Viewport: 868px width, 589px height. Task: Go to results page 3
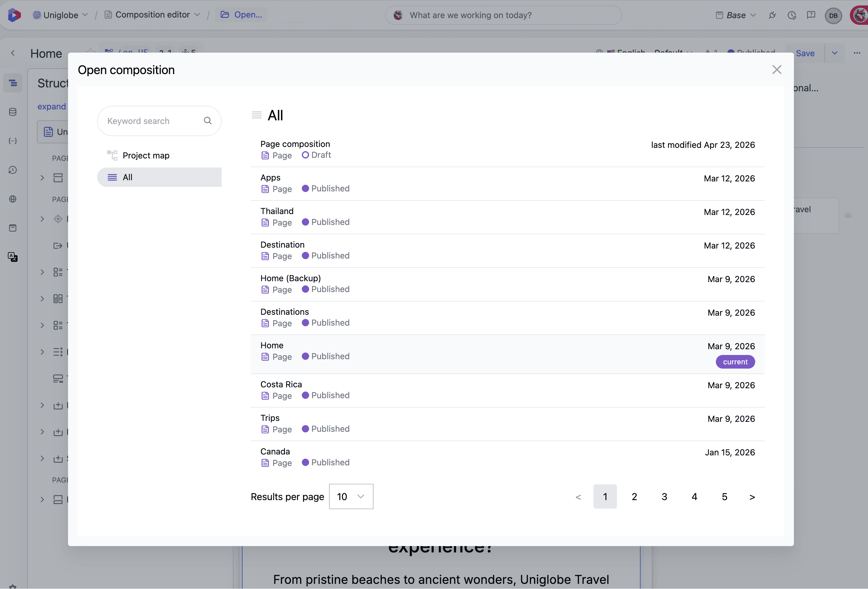(664, 496)
